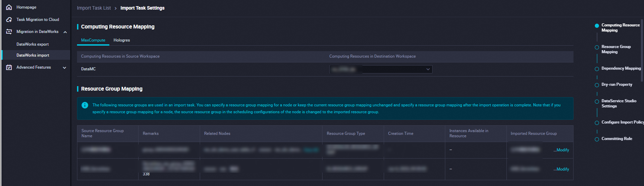
Task: Switch to the MaxCompute tab
Action: [93, 40]
